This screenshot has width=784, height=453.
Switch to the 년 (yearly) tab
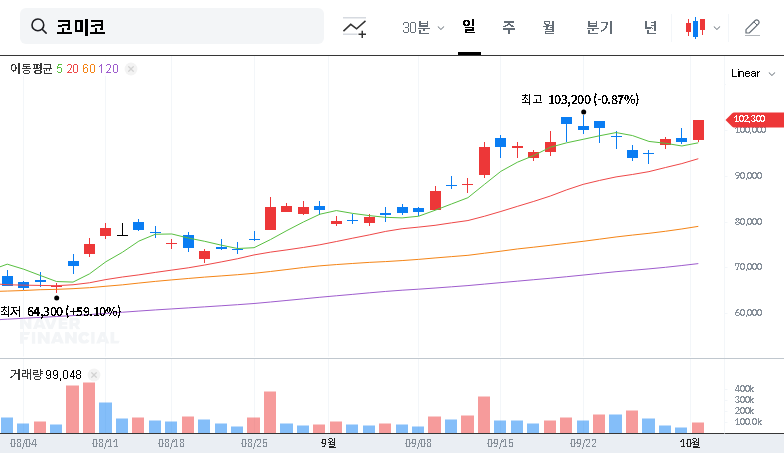pos(650,27)
